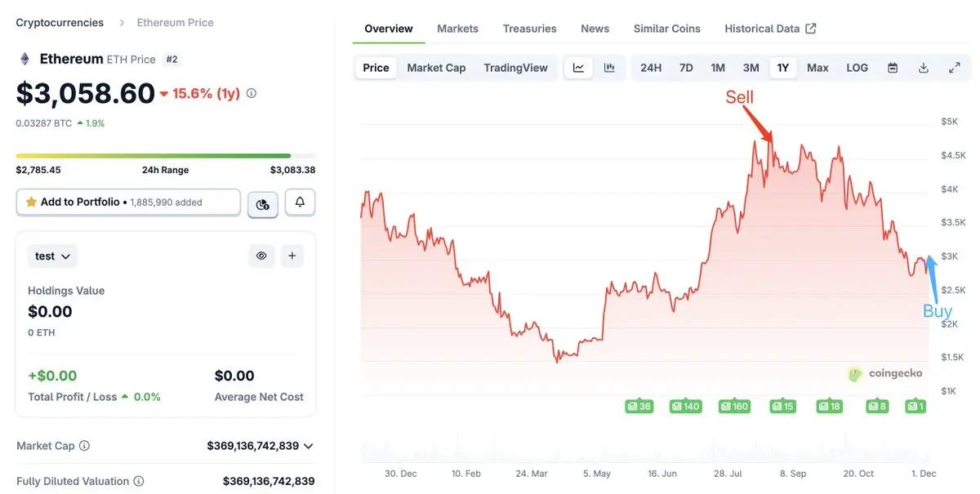Download chart data icon

[924, 68]
